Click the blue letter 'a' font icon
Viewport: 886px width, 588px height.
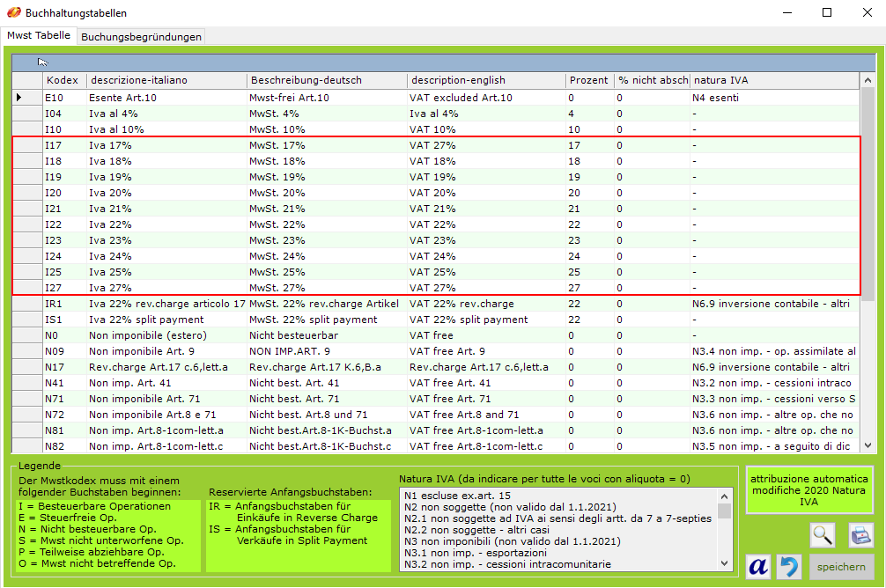[758, 568]
